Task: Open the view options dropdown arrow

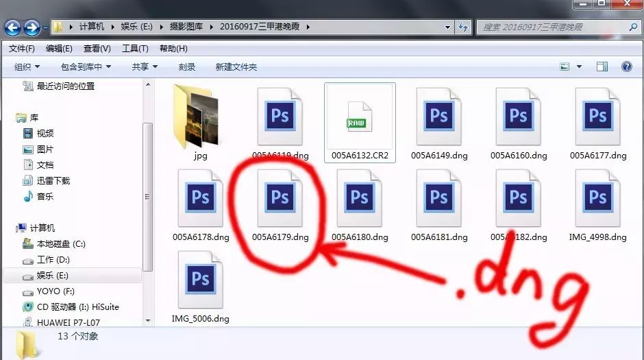Action: point(579,67)
